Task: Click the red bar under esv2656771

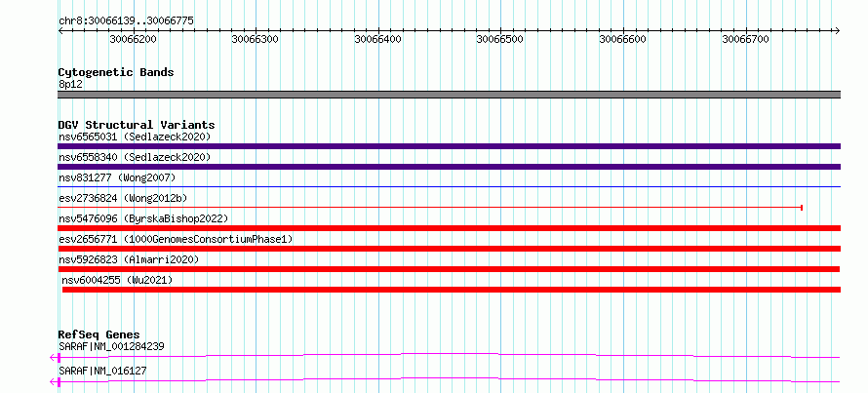Action: pyautogui.click(x=449, y=249)
